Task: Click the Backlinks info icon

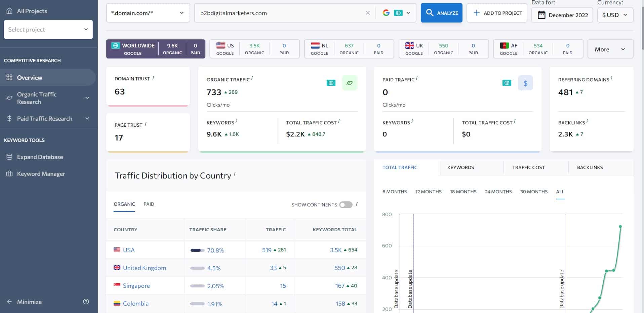Action: tap(587, 121)
